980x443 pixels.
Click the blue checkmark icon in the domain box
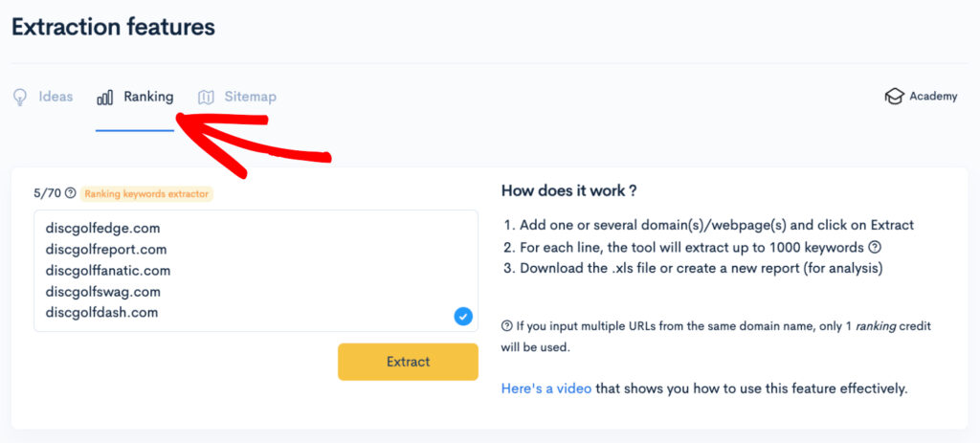[463, 317]
